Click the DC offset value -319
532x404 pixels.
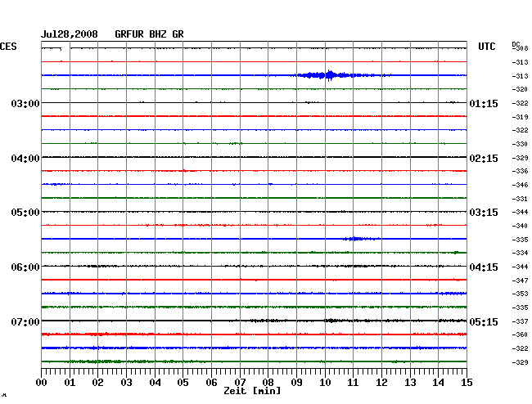(x=520, y=117)
